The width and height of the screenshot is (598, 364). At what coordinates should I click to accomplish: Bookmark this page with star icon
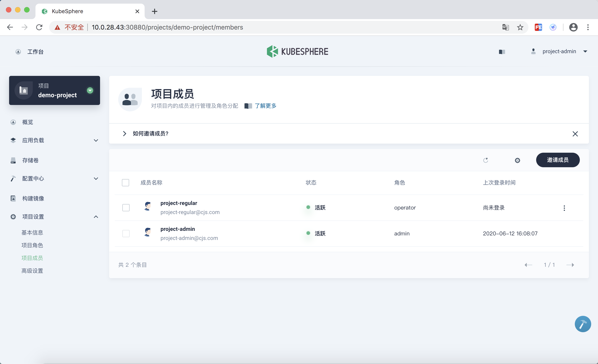[x=520, y=27]
